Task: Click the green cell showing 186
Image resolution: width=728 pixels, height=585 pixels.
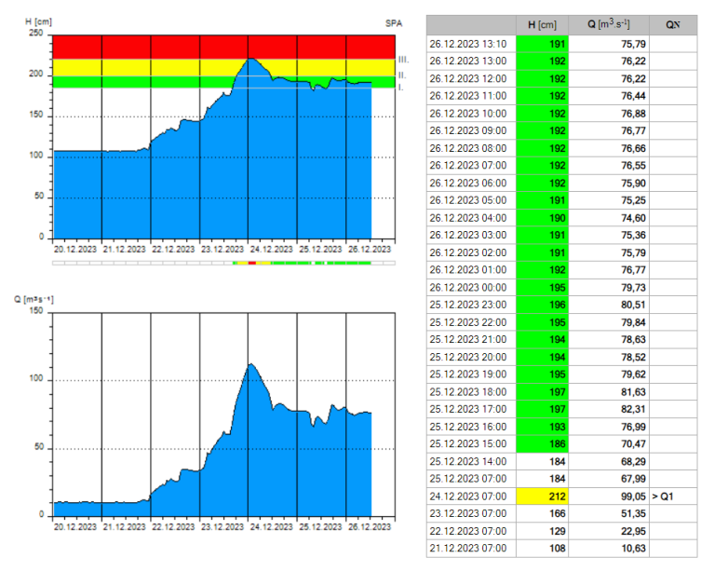Action: click(542, 443)
